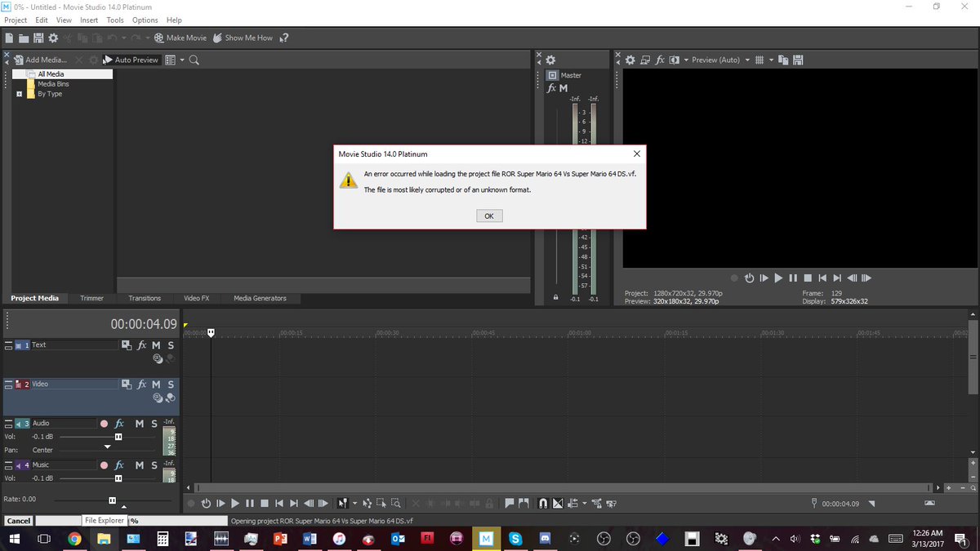Mute the Music track
This screenshot has width=980, height=551.
(140, 465)
